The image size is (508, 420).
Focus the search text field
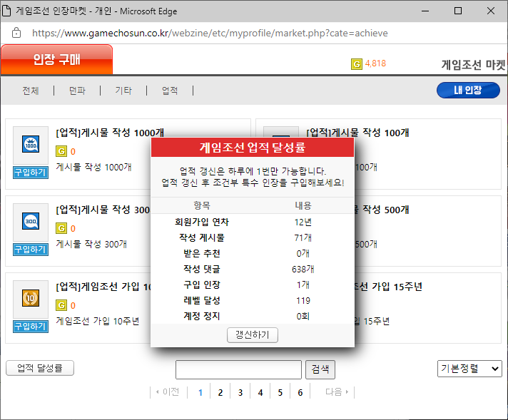(x=238, y=369)
